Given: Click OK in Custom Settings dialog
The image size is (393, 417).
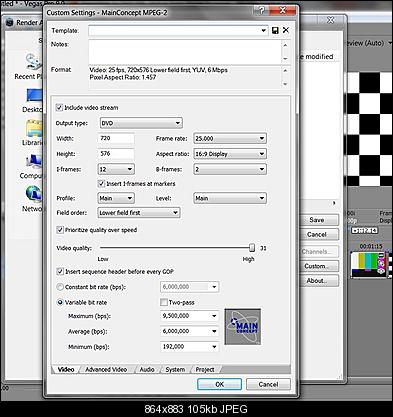Looking at the screenshot, I should (219, 384).
